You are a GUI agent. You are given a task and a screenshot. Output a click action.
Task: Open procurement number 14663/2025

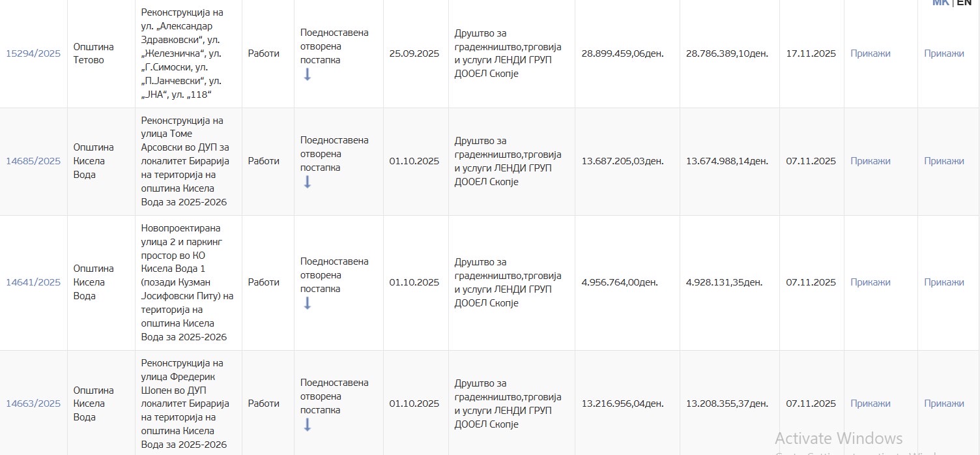(x=33, y=404)
